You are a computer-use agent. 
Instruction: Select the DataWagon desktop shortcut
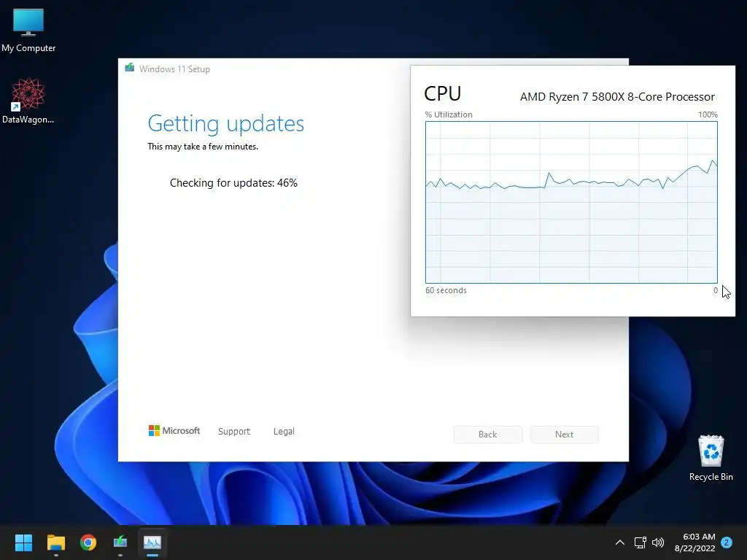click(x=28, y=101)
